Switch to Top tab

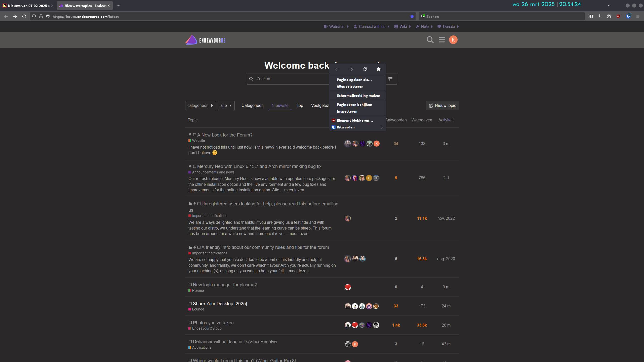point(300,105)
